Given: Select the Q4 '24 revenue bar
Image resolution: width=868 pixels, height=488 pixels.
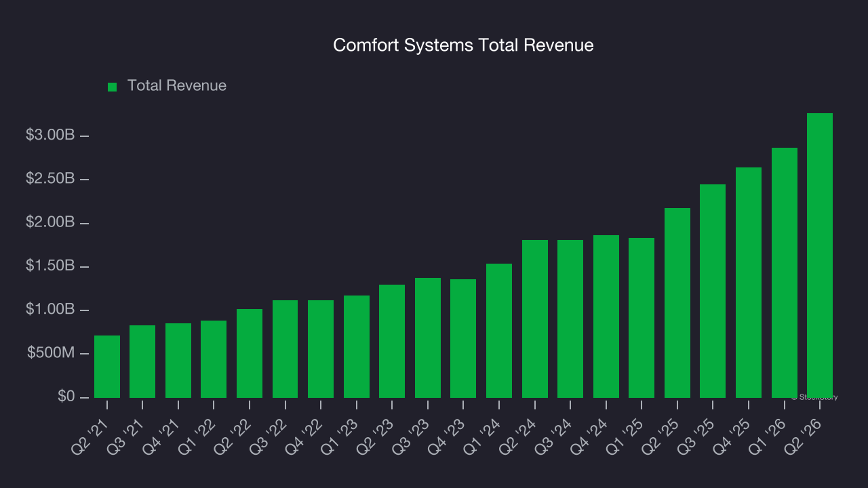Looking at the screenshot, I should pos(606,317).
